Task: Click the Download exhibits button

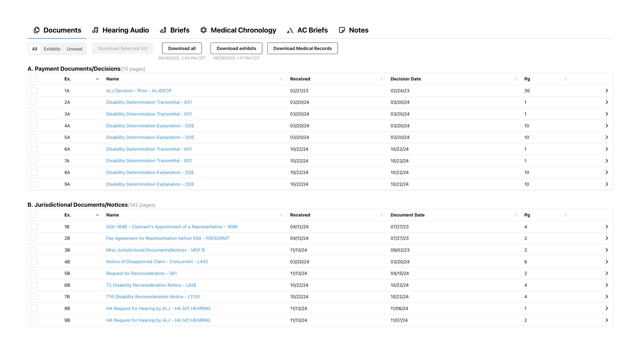Action: pos(236,48)
